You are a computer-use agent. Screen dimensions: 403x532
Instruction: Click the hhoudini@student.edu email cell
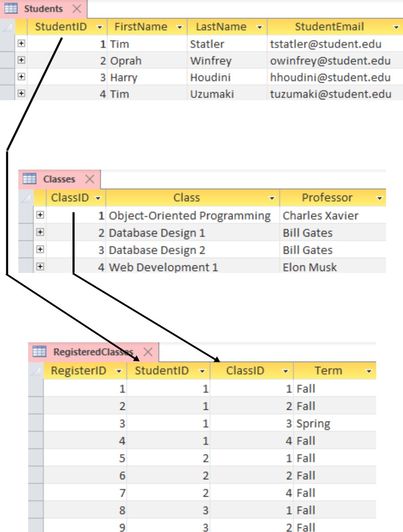pos(330,77)
